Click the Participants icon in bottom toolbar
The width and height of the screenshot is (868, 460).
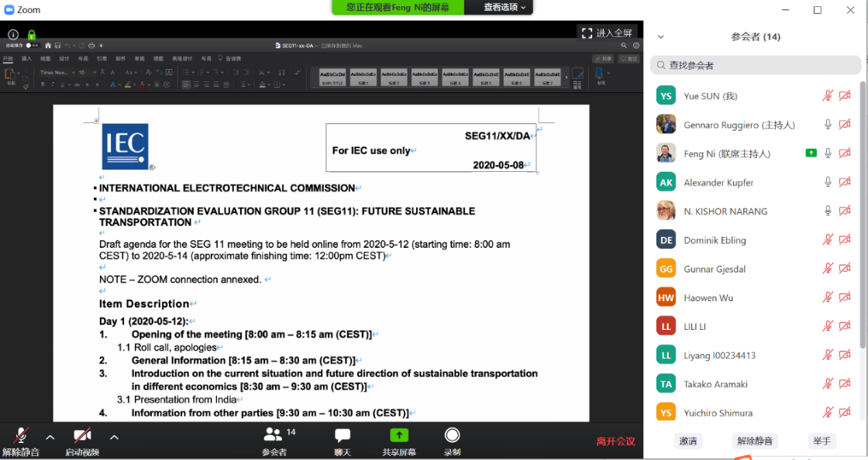pyautogui.click(x=274, y=435)
